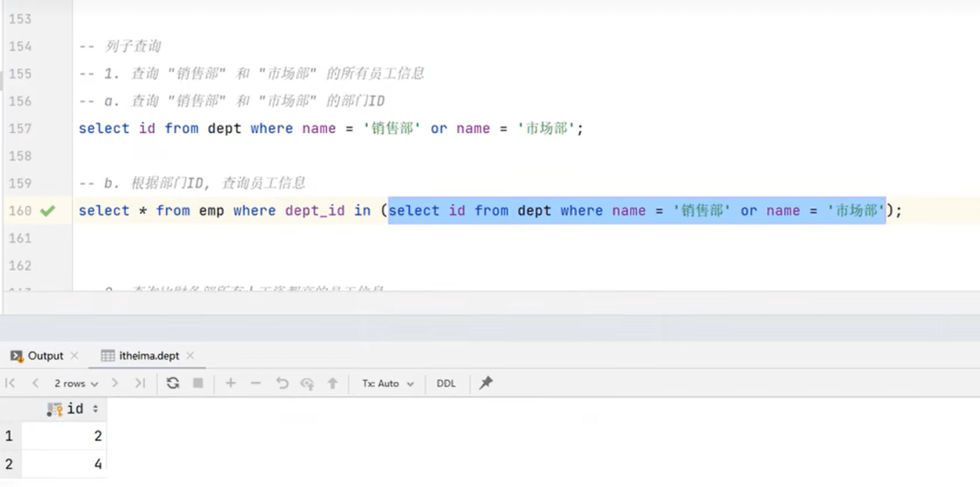Image resolution: width=980 pixels, height=487 pixels.
Task: Select the cell with value 4
Action: (64, 464)
